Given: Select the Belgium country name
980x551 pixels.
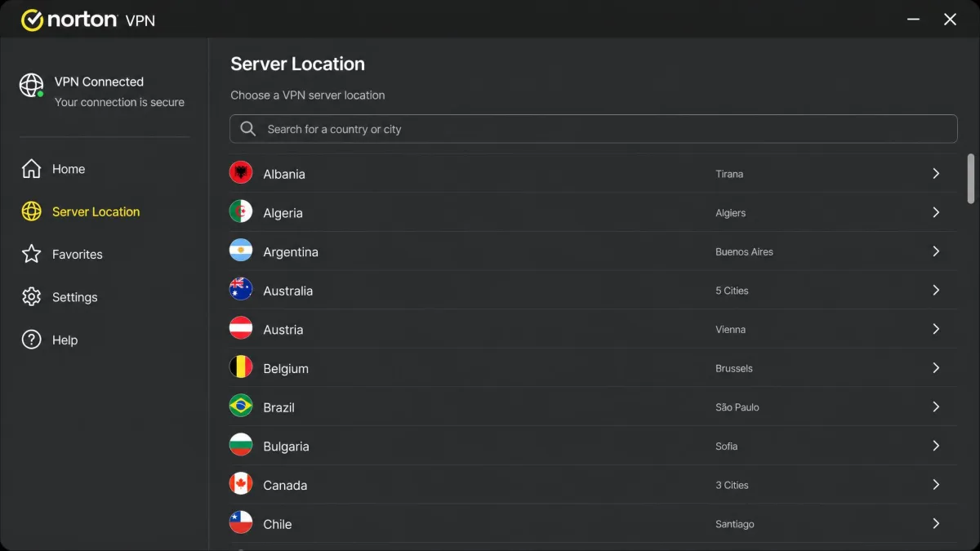Looking at the screenshot, I should coord(286,369).
